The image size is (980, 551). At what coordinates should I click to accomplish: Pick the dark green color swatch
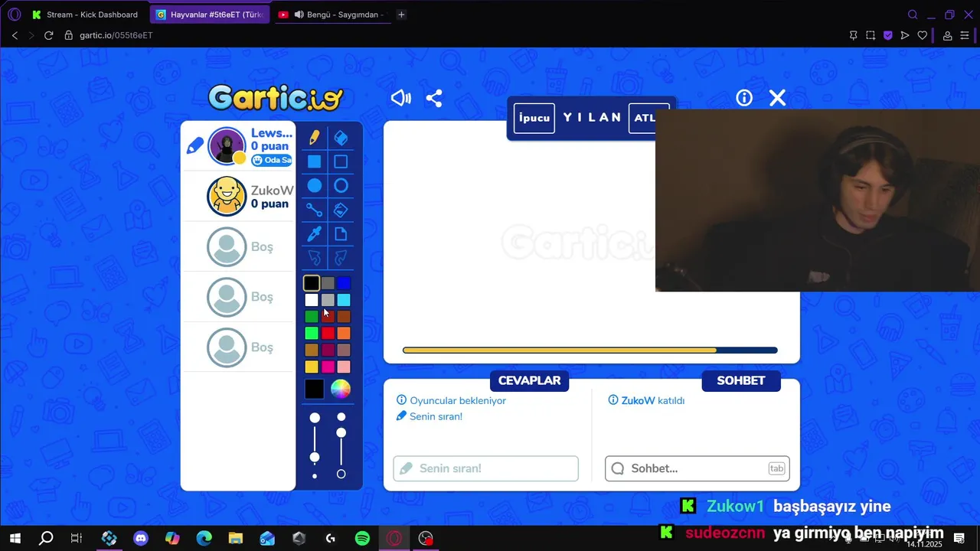click(311, 317)
